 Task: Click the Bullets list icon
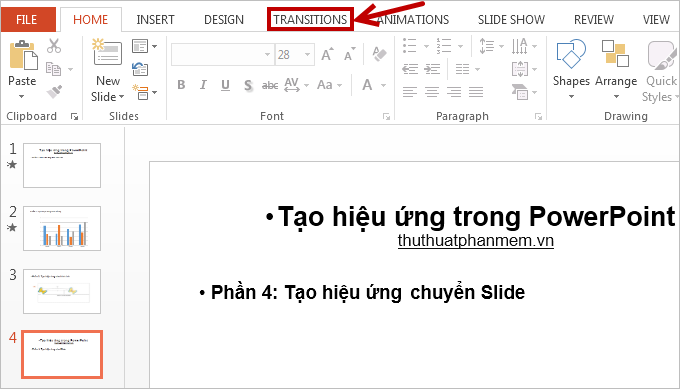pyautogui.click(x=409, y=46)
